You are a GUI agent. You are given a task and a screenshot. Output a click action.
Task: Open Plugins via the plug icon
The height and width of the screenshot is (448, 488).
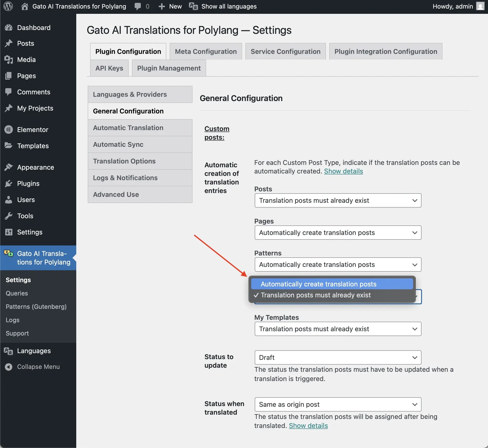coord(9,183)
